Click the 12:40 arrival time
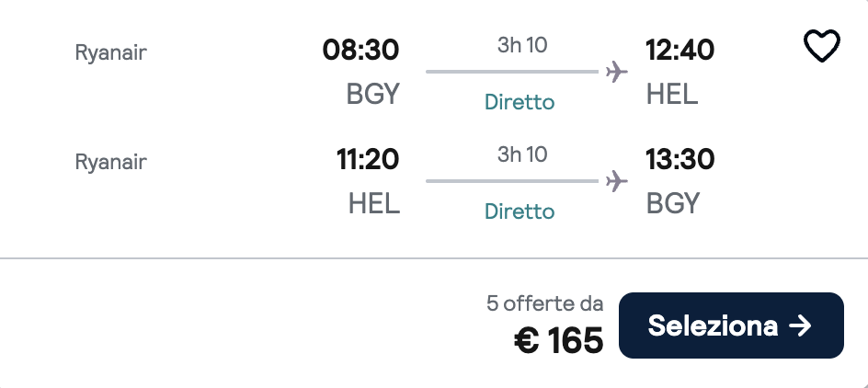This screenshot has height=388, width=868. [680, 51]
